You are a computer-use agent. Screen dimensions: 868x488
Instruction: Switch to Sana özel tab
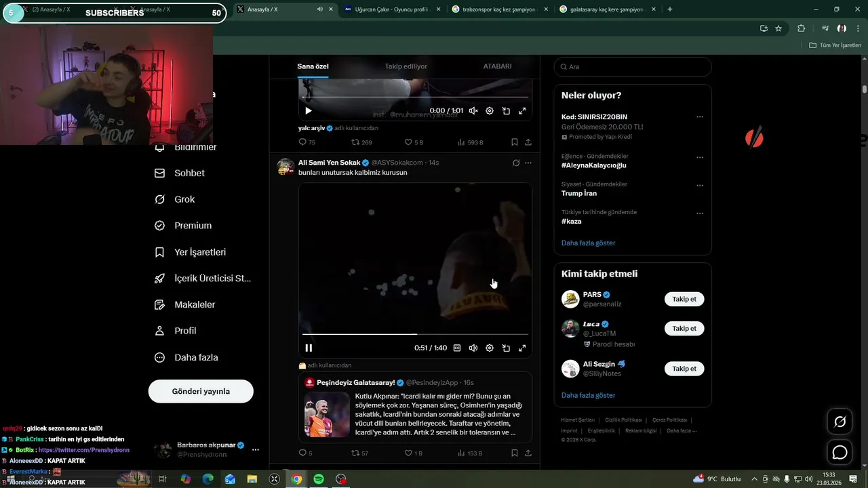pyautogui.click(x=313, y=66)
